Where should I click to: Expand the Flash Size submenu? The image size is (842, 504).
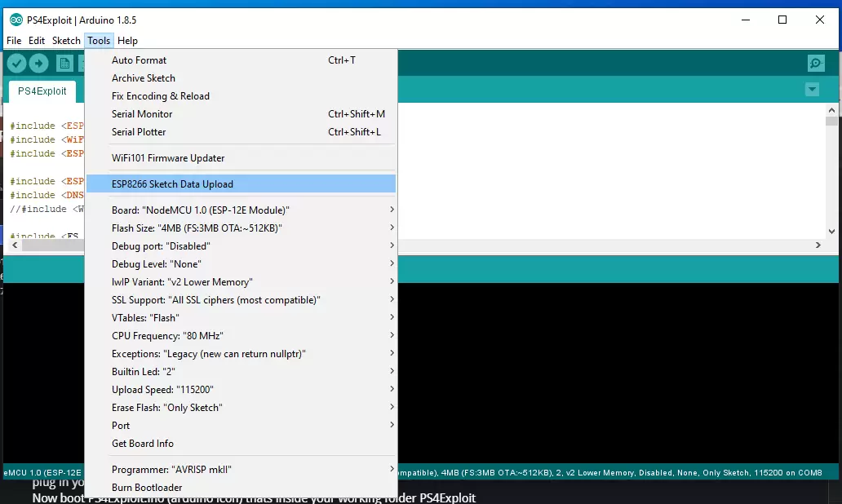point(241,228)
